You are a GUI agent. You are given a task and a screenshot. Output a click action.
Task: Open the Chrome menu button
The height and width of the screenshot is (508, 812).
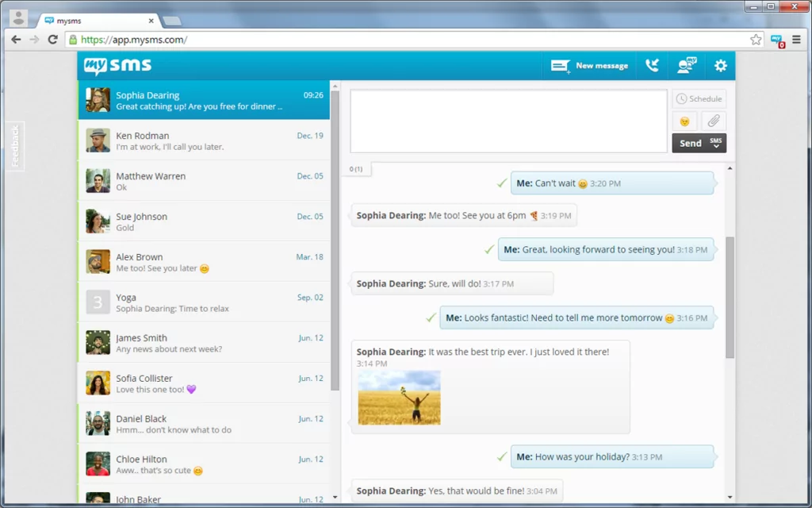click(796, 39)
